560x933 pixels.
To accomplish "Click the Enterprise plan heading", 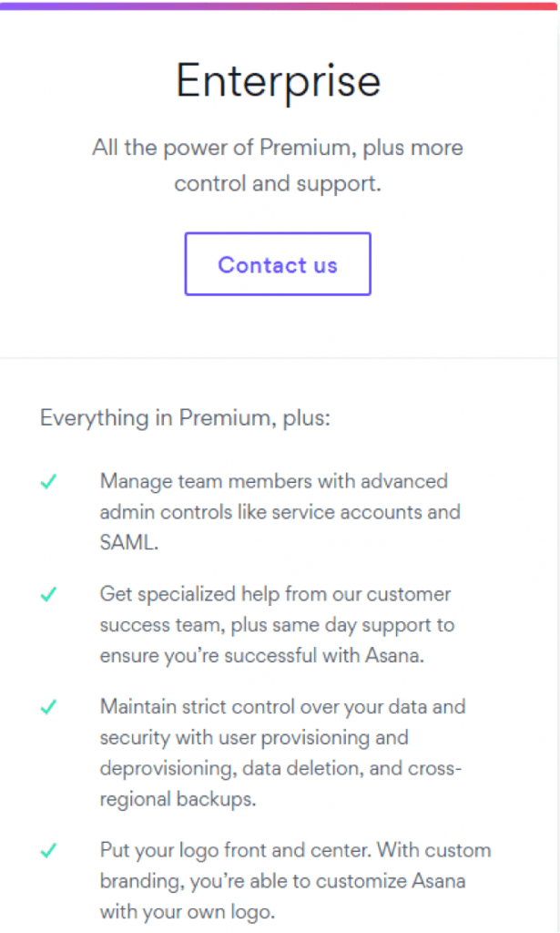I will coord(278,81).
